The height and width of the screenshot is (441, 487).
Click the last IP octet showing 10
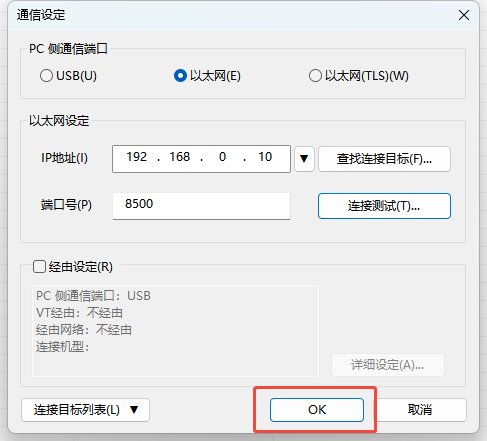265,157
